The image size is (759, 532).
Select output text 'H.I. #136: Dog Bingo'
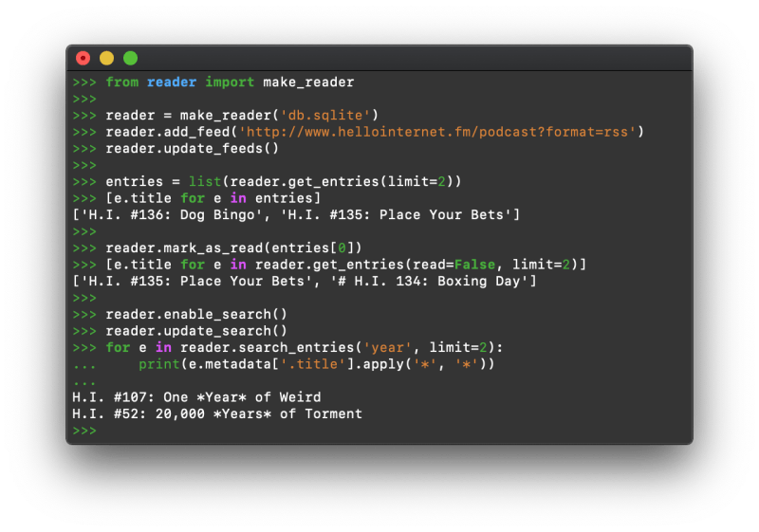(172, 214)
